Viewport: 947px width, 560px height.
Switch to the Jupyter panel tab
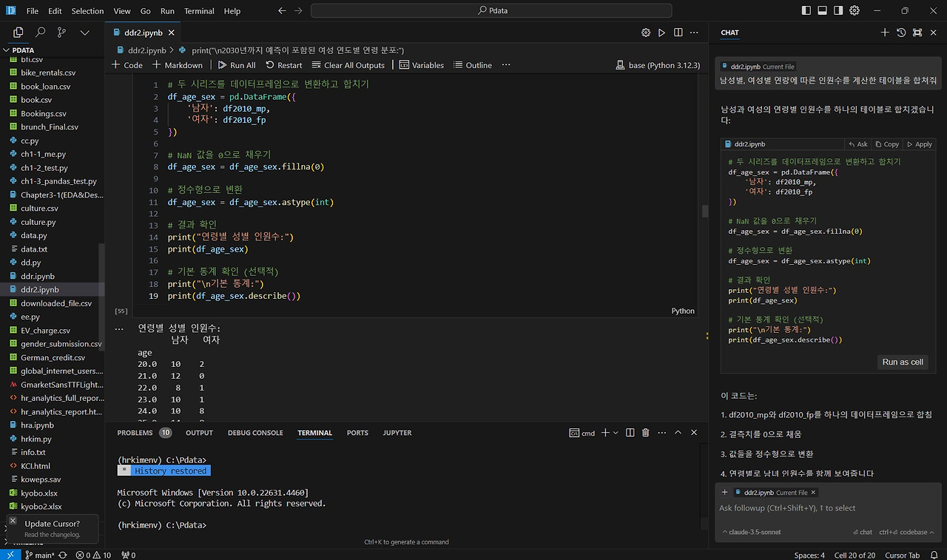point(397,433)
